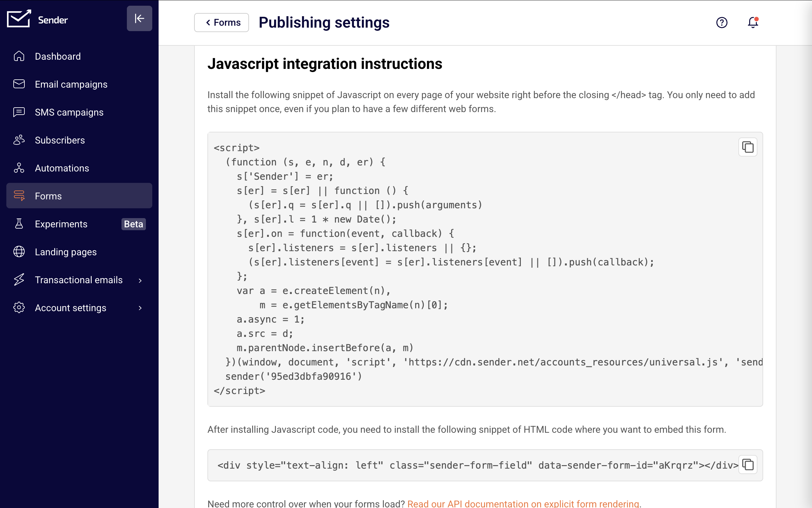The image size is (812, 508).
Task: Go back to Forms button
Action: tap(221, 23)
